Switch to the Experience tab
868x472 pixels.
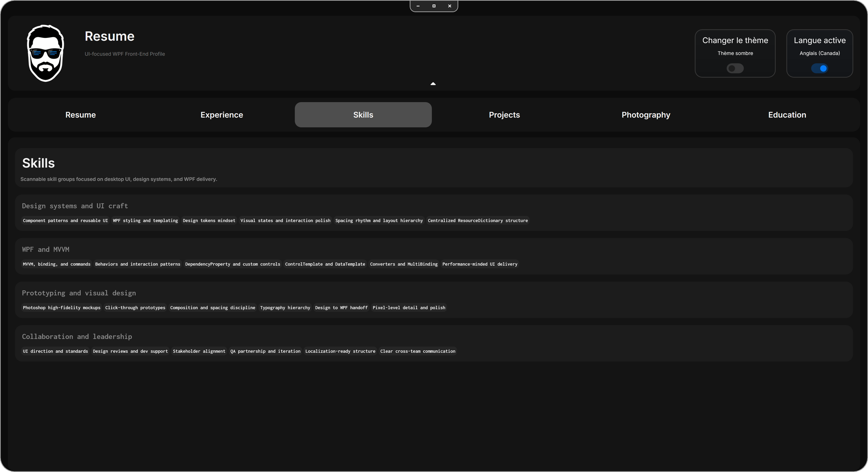point(222,115)
